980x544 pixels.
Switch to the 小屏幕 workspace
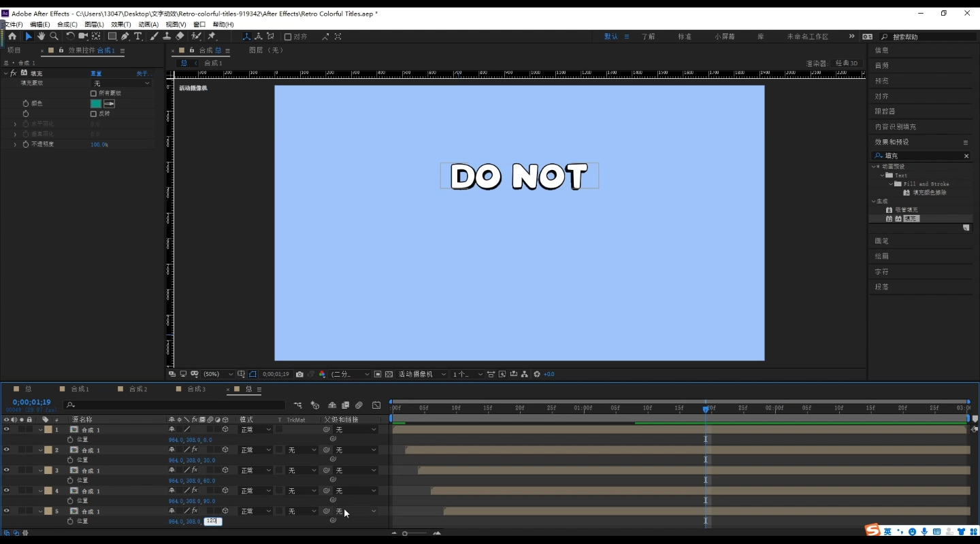coord(725,37)
